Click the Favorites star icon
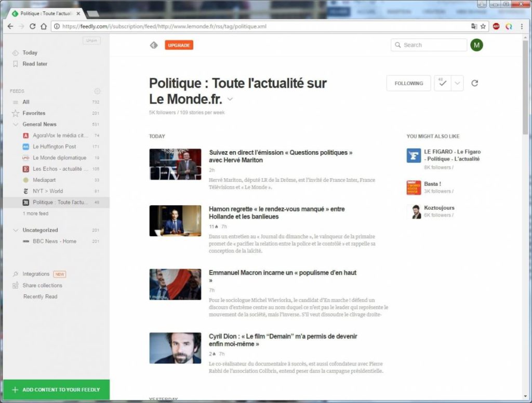Viewport: 532px width, 403px height. point(15,113)
